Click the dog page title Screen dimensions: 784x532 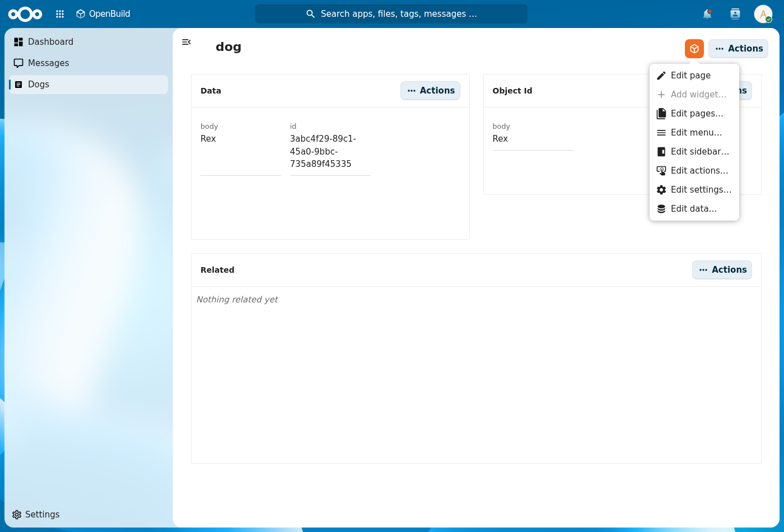228,47
